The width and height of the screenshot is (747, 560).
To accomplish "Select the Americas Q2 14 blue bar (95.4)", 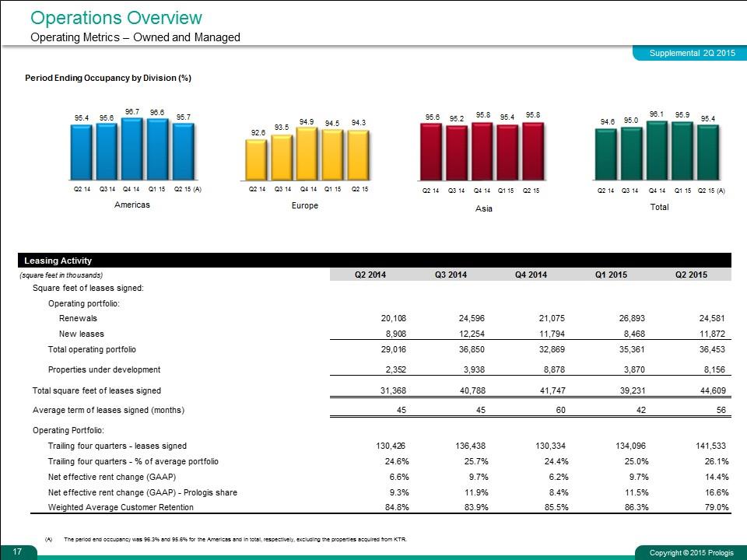I will pos(81,152).
